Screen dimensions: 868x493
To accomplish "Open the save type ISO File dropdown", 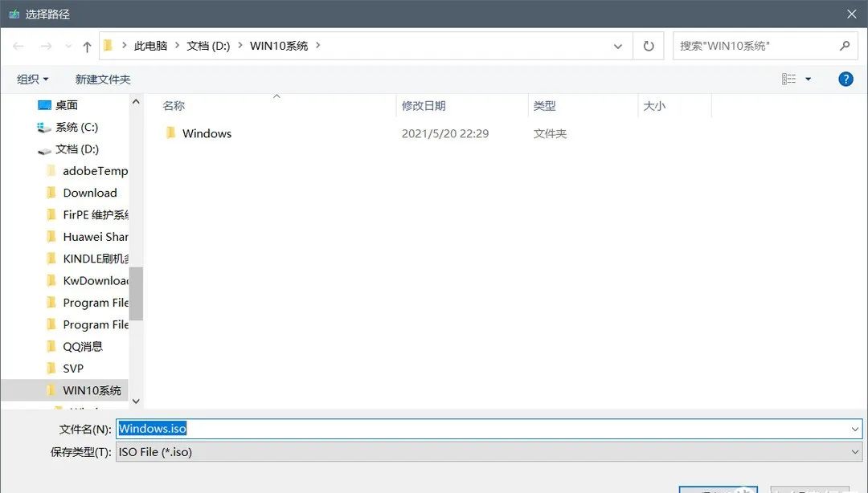I will (855, 452).
